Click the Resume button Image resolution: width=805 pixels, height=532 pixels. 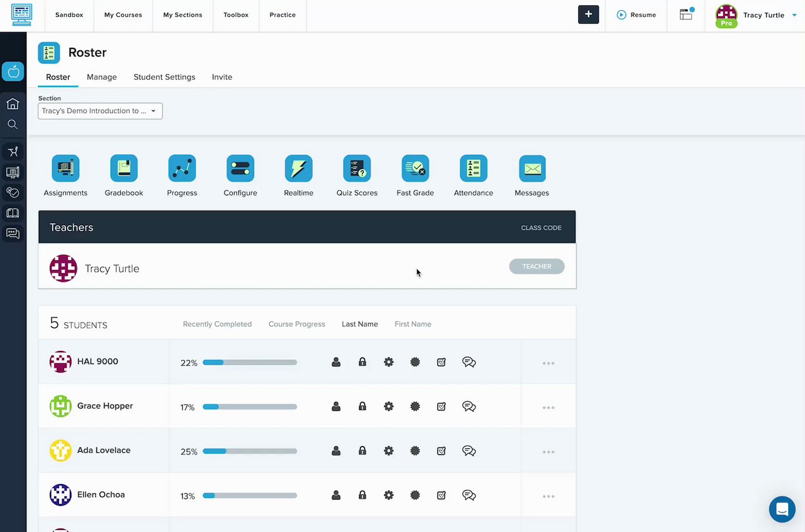(x=636, y=15)
